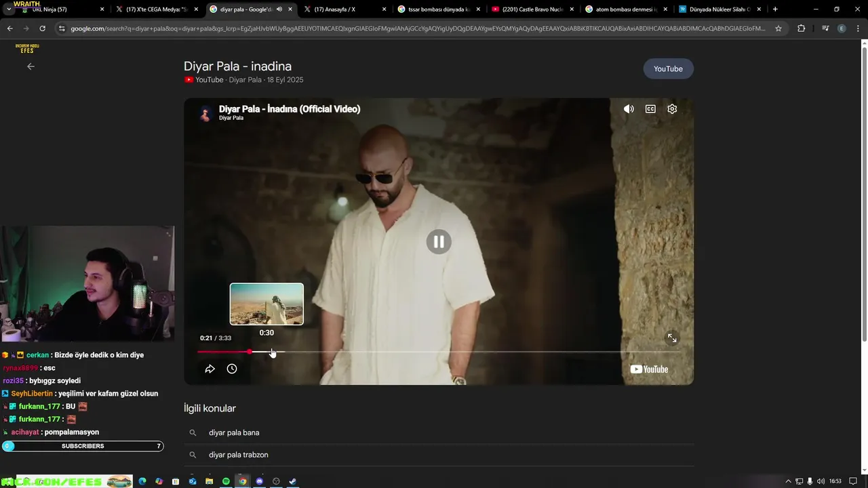Close the URL Ninja tab
The width and height of the screenshot is (868, 488).
pos(102,9)
